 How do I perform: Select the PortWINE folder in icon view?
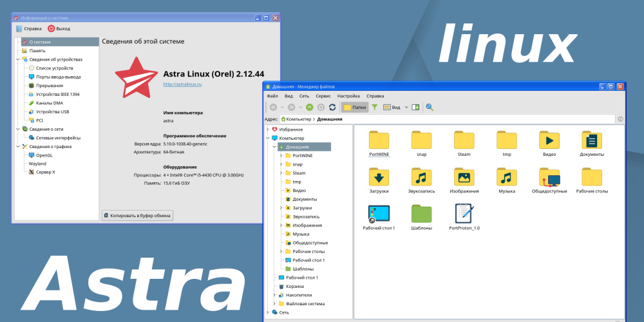(379, 144)
